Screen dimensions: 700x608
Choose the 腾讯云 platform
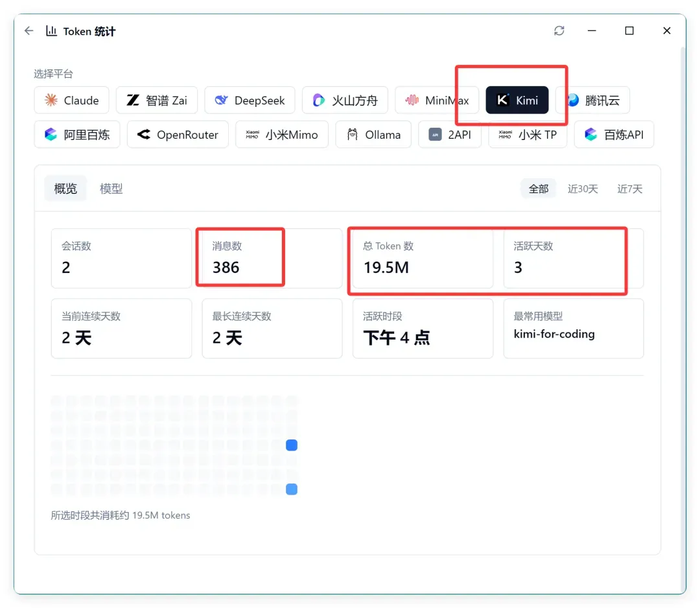593,100
